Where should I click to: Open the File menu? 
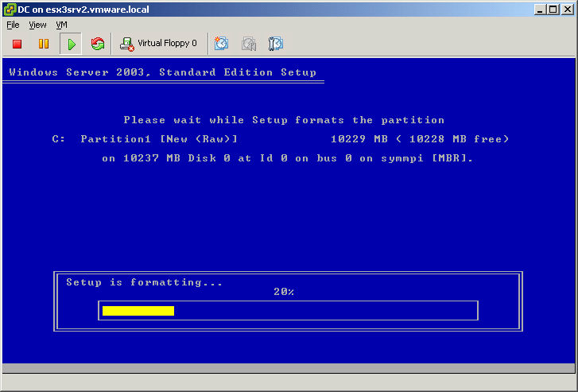click(13, 25)
